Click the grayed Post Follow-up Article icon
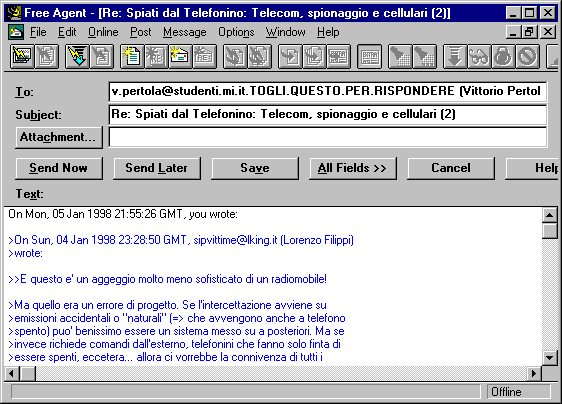 click(156, 56)
